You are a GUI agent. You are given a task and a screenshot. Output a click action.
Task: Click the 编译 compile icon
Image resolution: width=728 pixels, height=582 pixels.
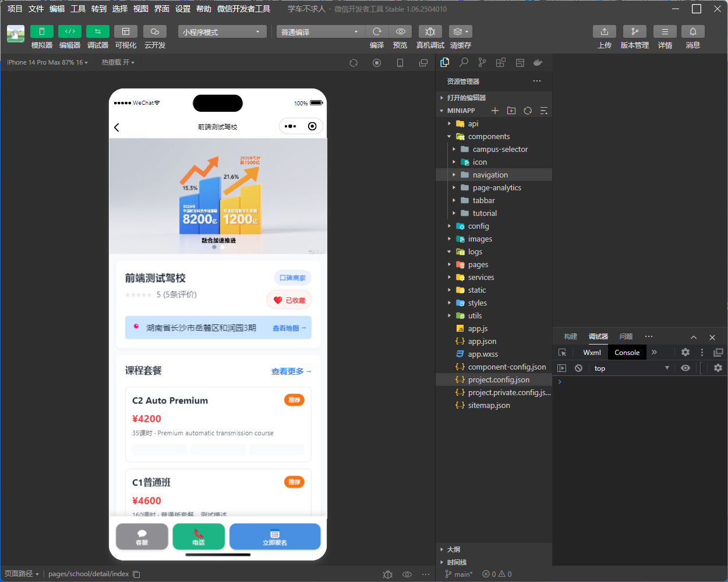[x=377, y=31]
